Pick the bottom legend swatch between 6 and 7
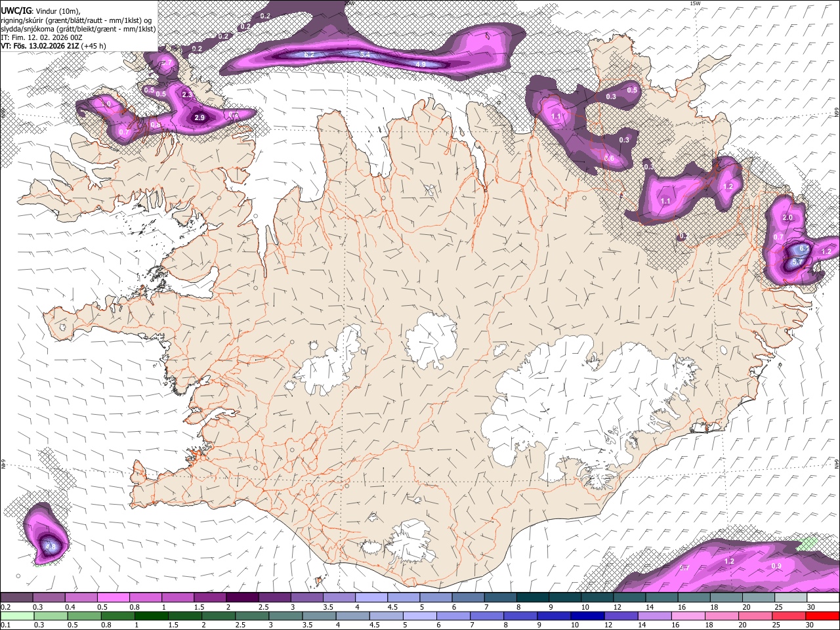The height and width of the screenshot is (630, 840). [x=453, y=616]
